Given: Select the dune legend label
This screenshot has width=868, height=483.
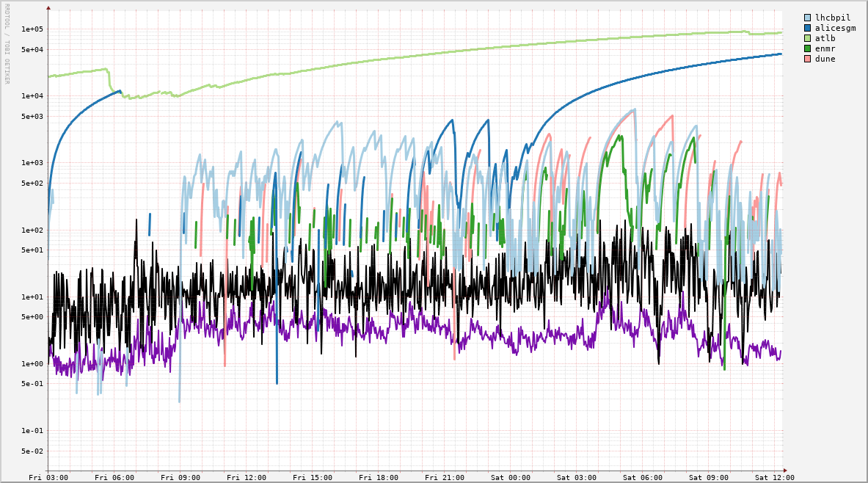Looking at the screenshot, I should 825,59.
